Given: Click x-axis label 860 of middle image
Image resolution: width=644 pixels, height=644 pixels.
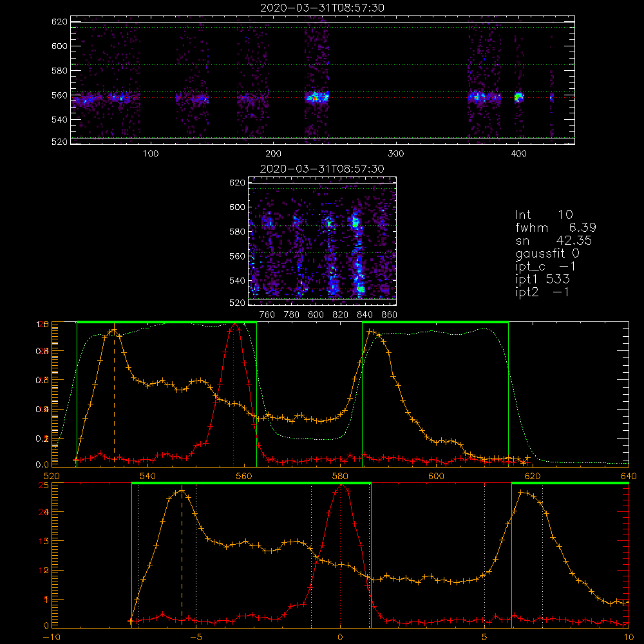Looking at the screenshot, I should pos(390,315).
